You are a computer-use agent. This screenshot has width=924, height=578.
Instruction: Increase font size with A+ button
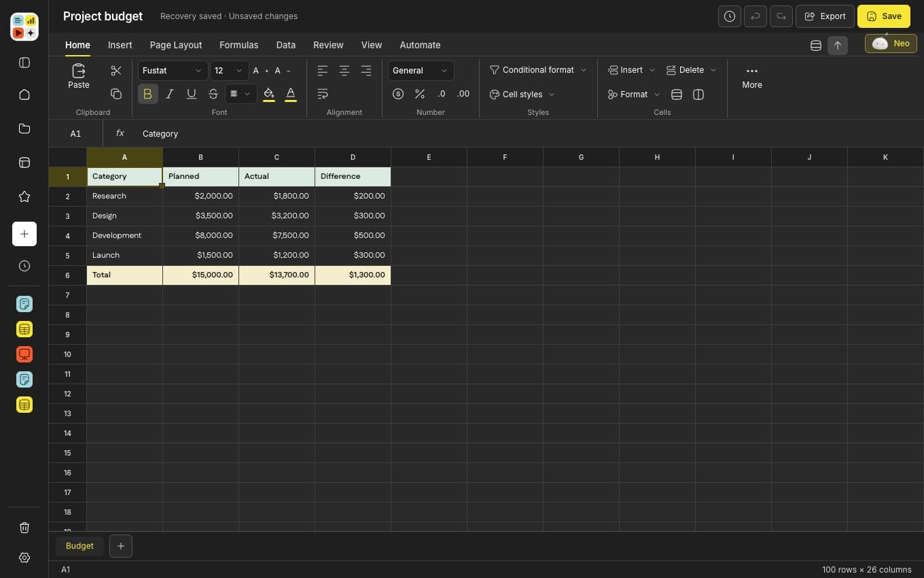coord(260,71)
